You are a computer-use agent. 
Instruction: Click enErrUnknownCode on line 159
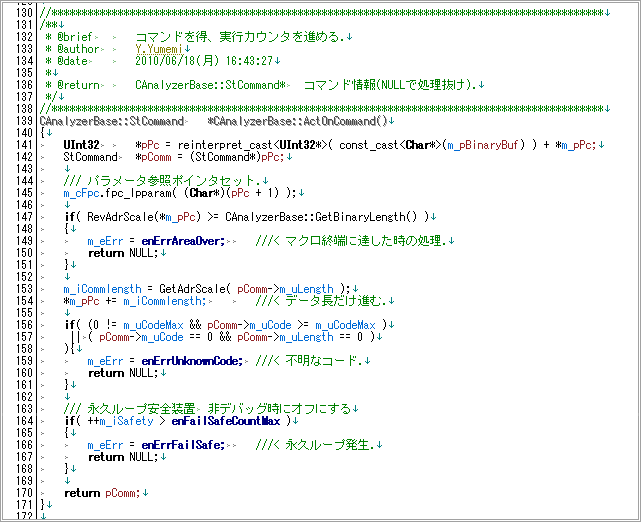click(x=192, y=361)
